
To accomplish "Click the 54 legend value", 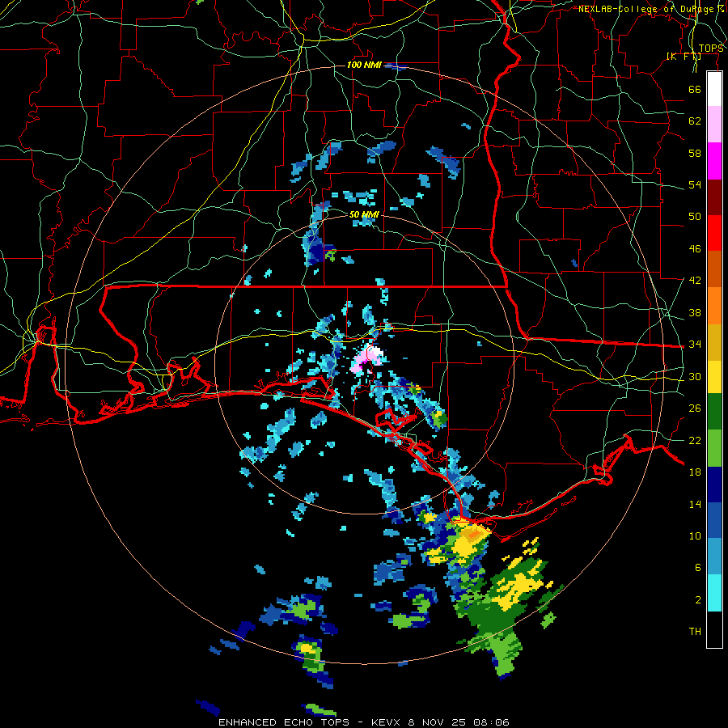I will tap(695, 184).
